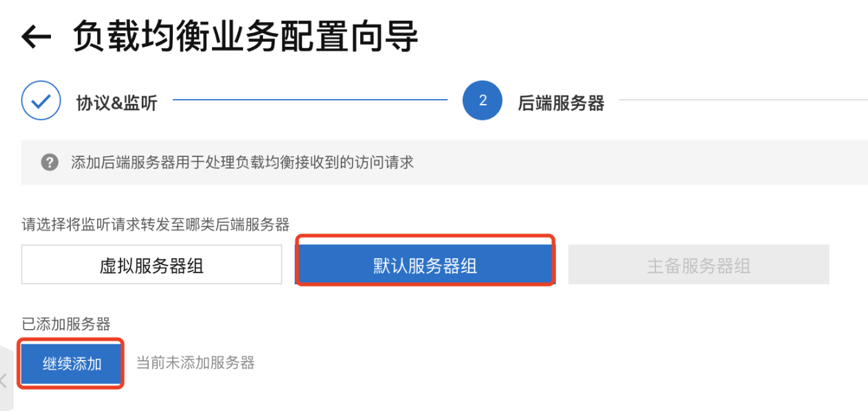Click the grayed-out 主备服务器组 option
Screen dimensions: 868x411
tap(698, 264)
